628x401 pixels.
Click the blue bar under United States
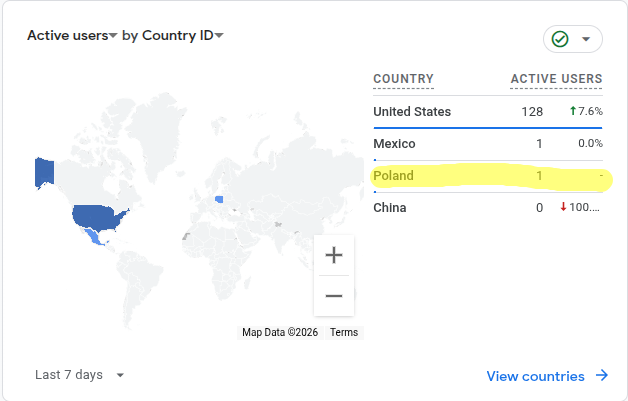point(487,127)
